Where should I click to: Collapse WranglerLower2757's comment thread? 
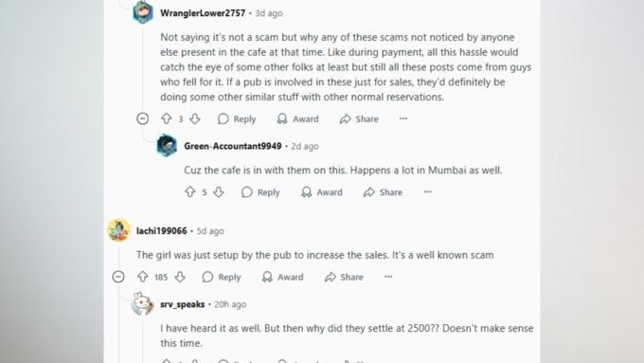[x=142, y=118]
